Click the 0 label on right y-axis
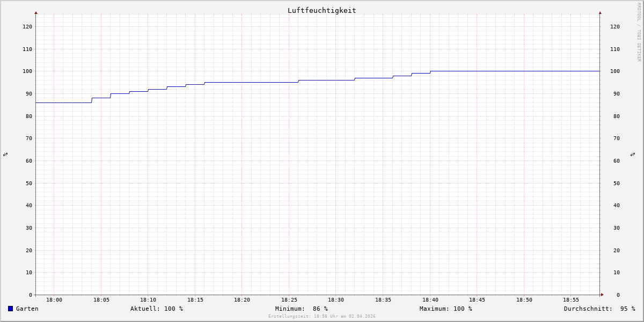 click(x=618, y=295)
